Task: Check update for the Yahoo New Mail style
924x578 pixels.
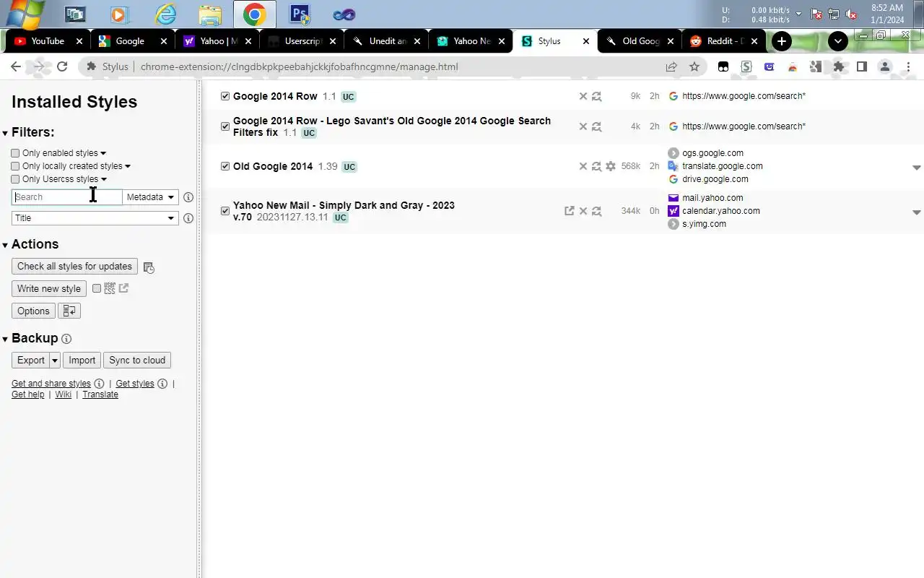Action: pyautogui.click(x=596, y=211)
